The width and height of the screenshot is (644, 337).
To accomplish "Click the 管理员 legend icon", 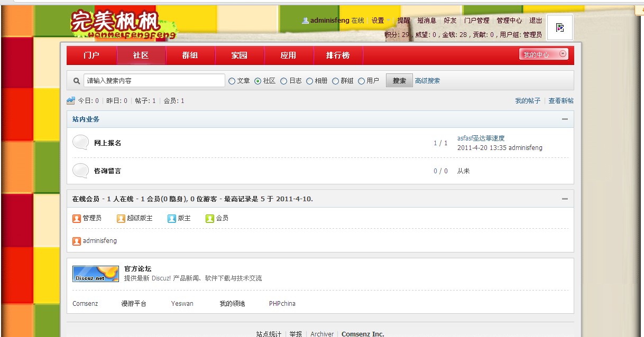I will pyautogui.click(x=77, y=218).
